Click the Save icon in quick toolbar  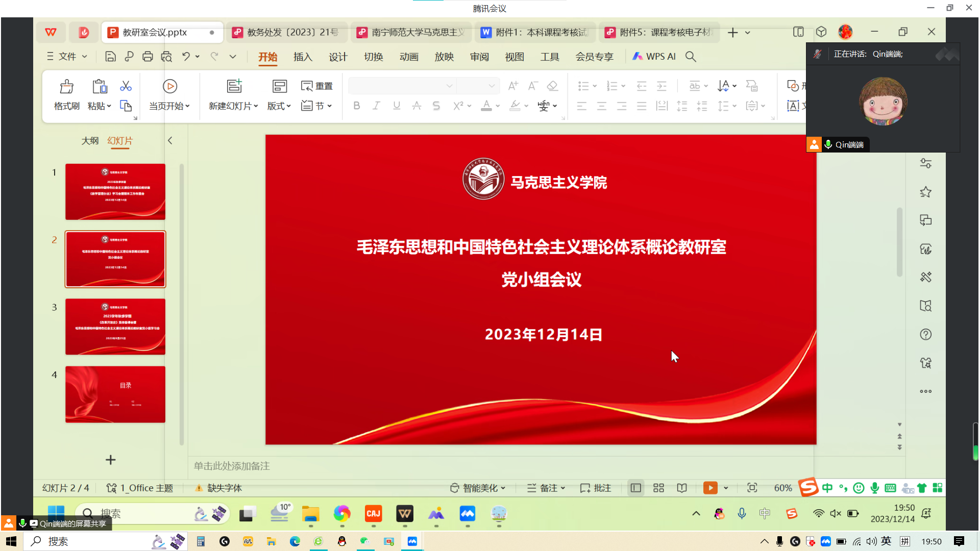[110, 57]
